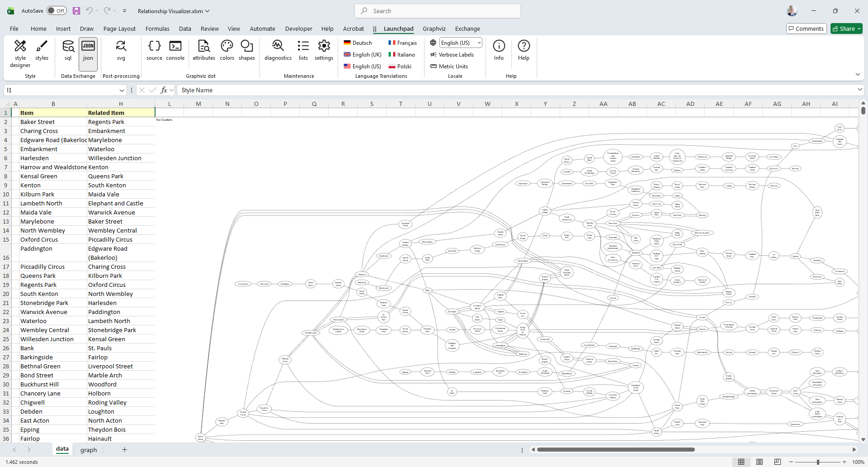The image size is (868, 467).
Task: Open the svg post-processing tool
Action: coord(121,50)
